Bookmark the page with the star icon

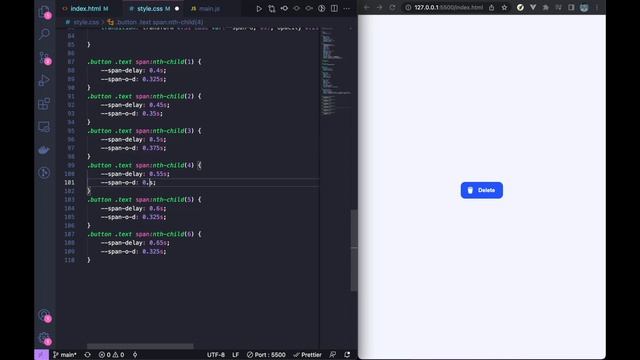tap(504, 7)
